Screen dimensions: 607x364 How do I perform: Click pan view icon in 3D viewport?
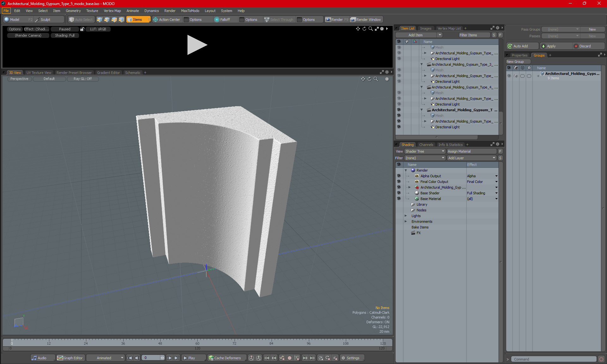[363, 79]
